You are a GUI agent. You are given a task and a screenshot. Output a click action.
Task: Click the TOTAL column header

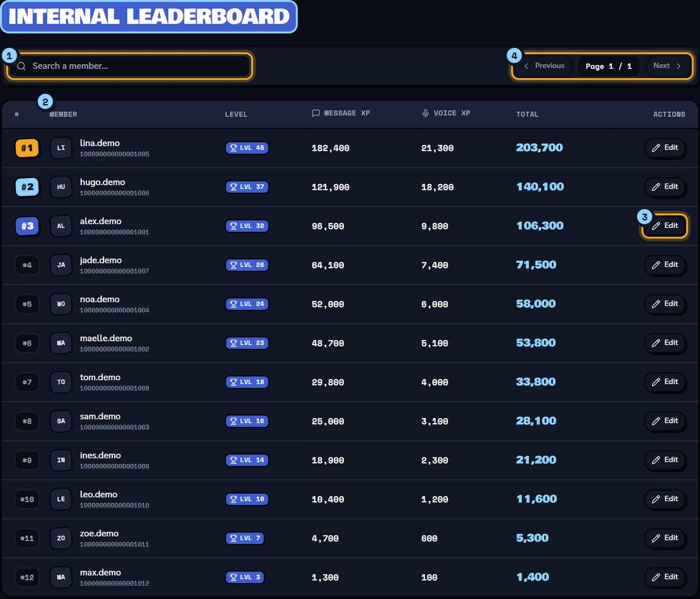(x=527, y=114)
